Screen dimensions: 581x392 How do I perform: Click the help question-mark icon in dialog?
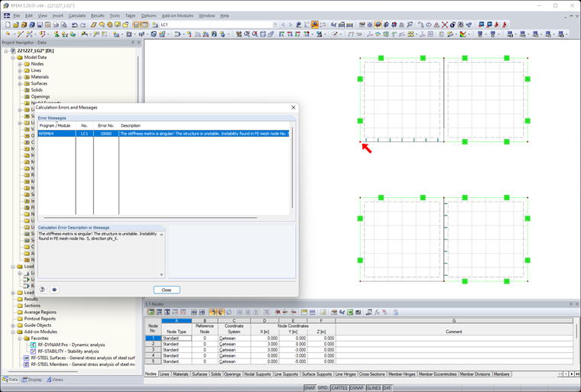42,290
